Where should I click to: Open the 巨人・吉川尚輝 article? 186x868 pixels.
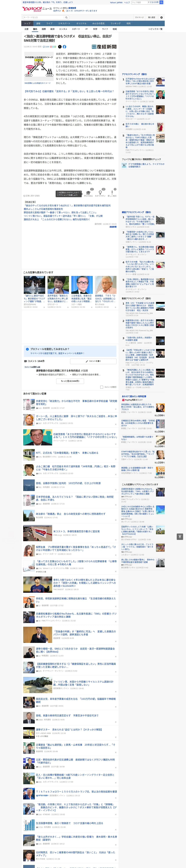(x=75, y=776)
